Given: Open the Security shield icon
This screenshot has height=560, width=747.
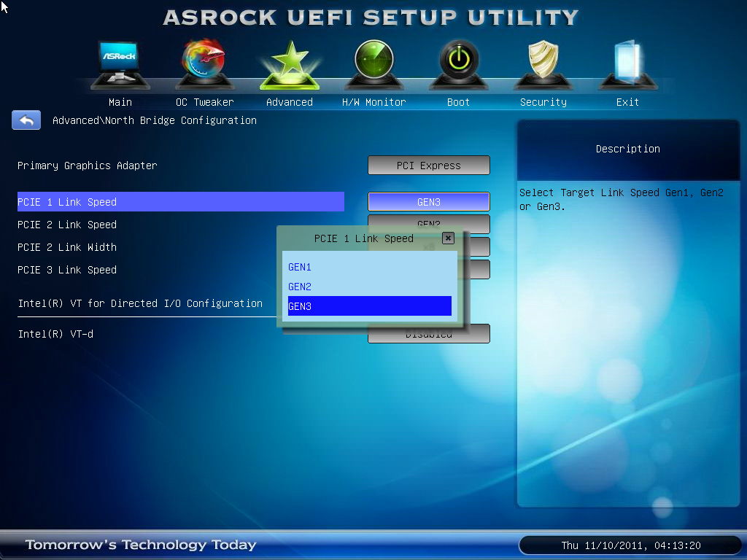Looking at the screenshot, I should (543, 64).
